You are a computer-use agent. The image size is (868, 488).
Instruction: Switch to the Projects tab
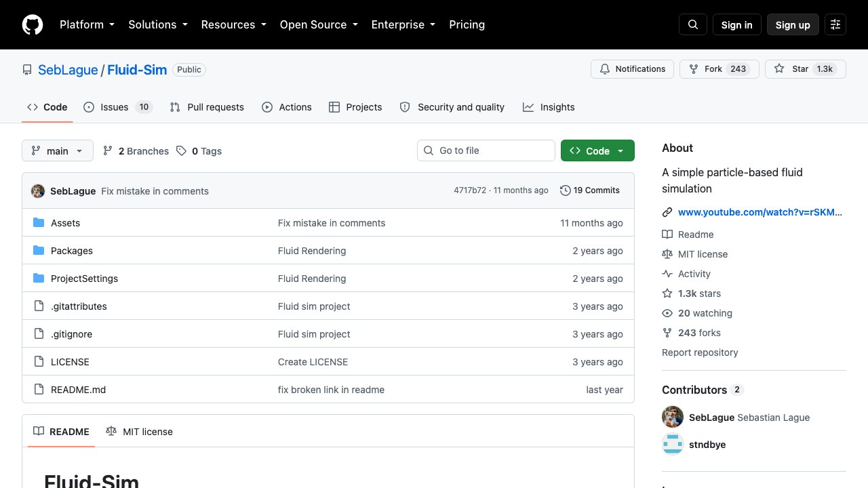tap(355, 107)
